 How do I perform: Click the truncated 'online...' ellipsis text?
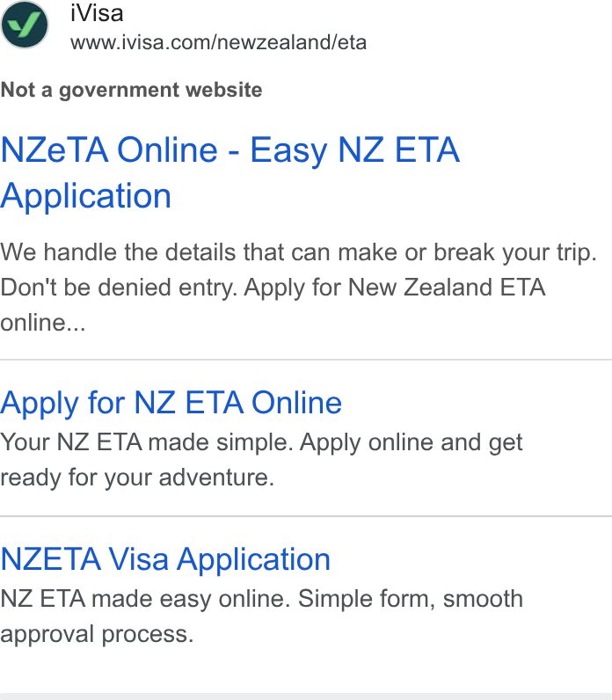click(43, 323)
